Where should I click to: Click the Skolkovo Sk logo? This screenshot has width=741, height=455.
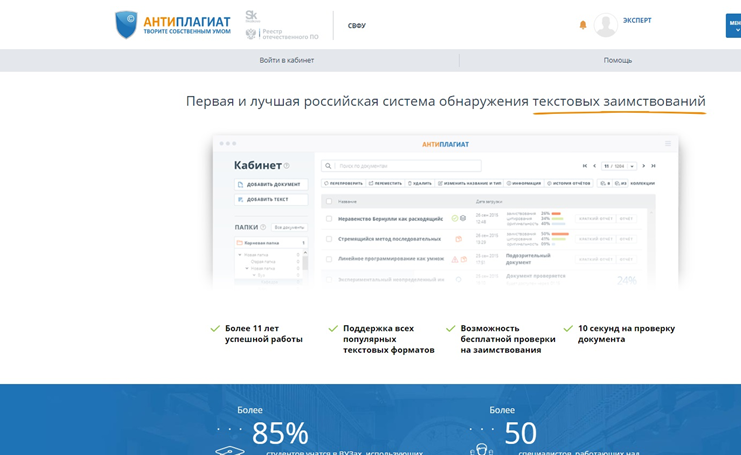click(x=252, y=17)
